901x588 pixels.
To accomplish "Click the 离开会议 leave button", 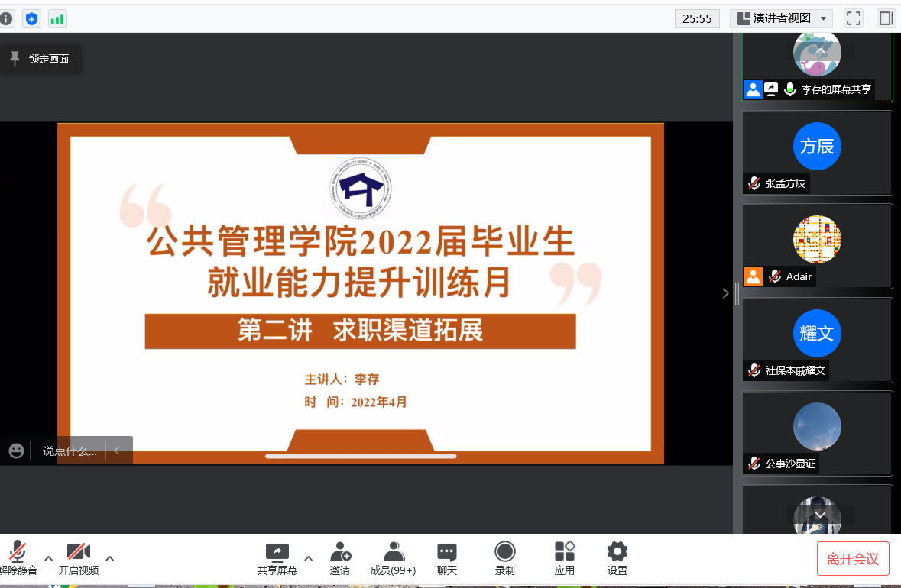I will [x=853, y=559].
